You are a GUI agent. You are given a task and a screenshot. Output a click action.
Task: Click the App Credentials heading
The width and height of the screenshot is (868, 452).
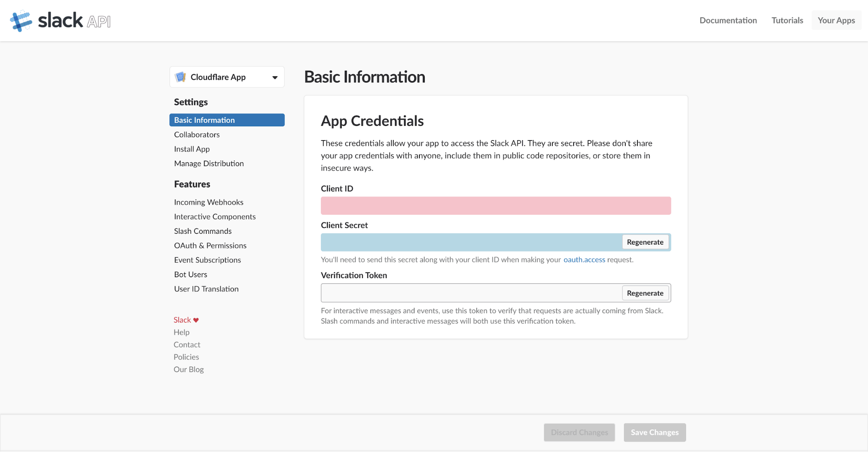click(x=372, y=121)
